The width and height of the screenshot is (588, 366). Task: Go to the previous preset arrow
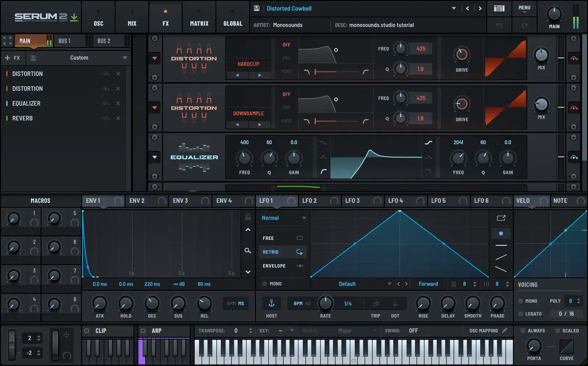[467, 8]
